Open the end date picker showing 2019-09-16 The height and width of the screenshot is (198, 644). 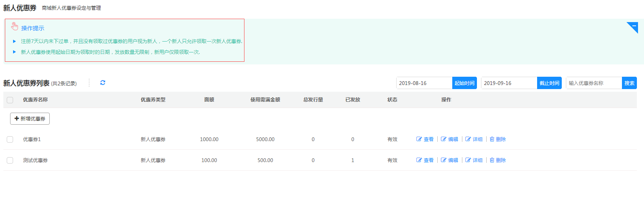509,83
